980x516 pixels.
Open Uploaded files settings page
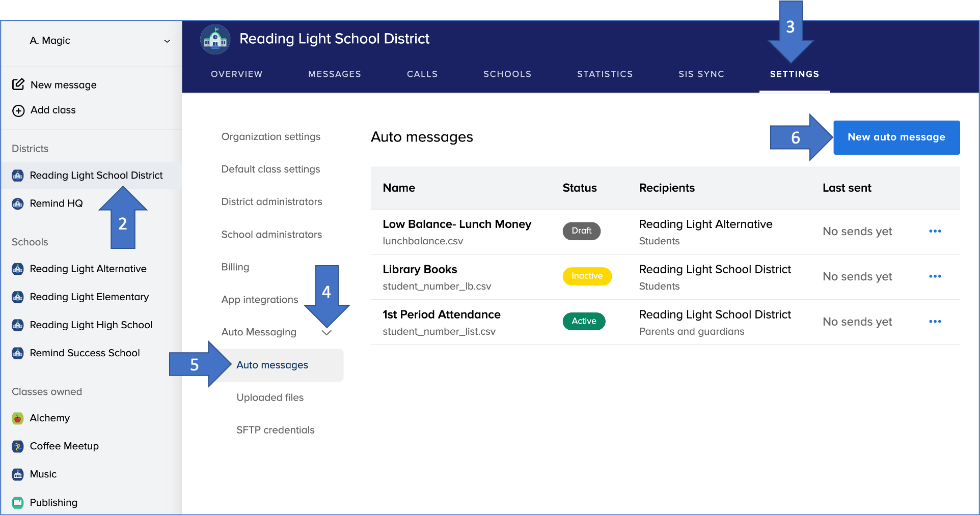click(x=270, y=397)
